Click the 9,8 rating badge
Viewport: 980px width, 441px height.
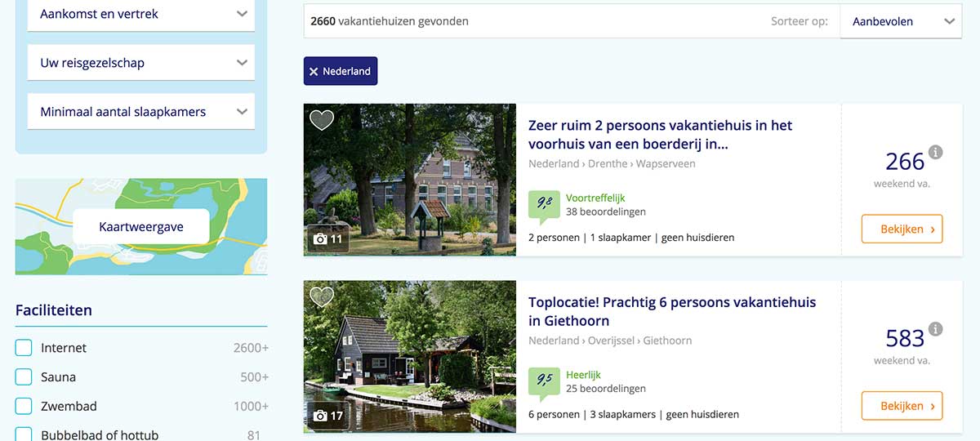coord(543,206)
